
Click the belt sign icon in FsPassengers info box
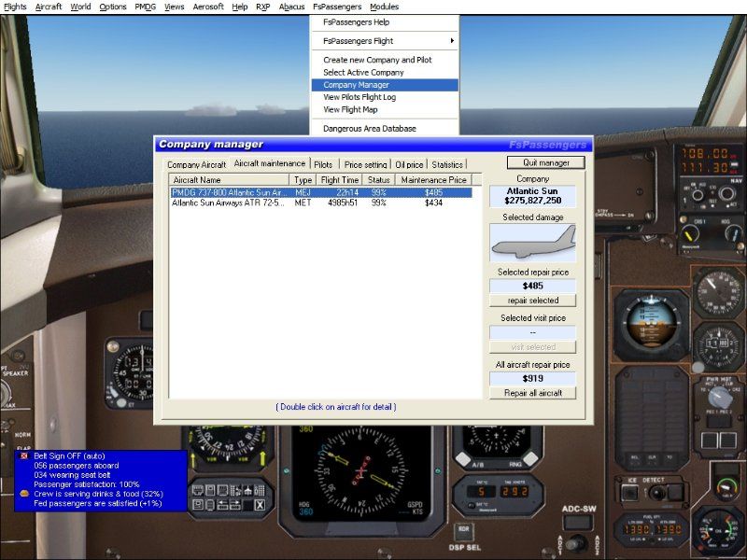(x=24, y=455)
